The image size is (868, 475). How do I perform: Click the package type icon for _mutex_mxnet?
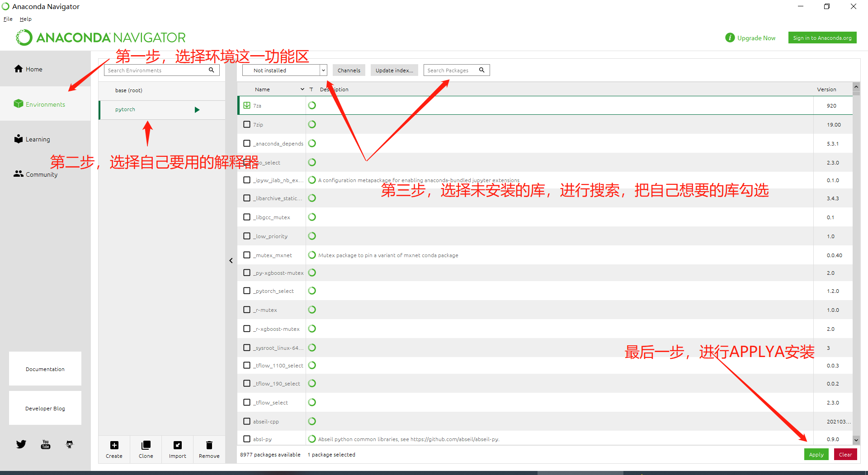tap(312, 255)
